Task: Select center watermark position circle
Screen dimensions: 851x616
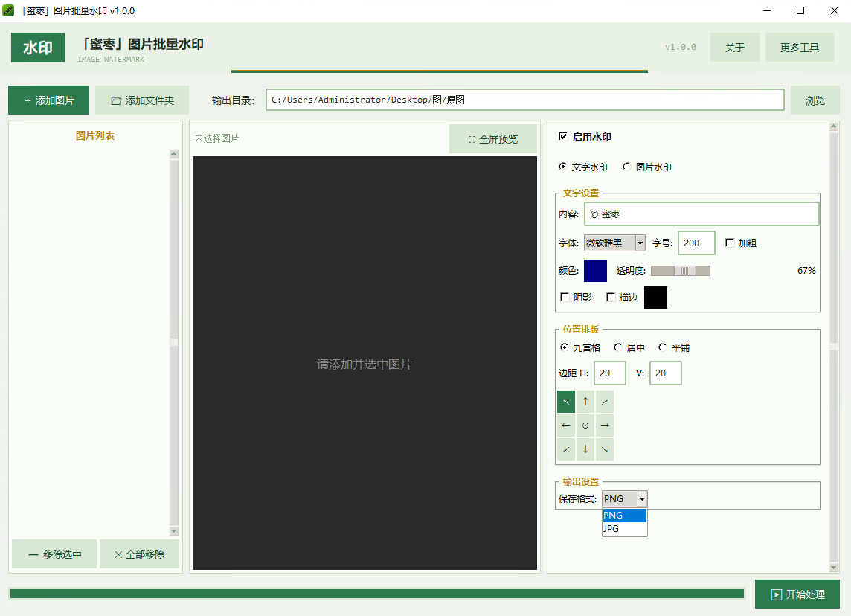Action: pos(585,426)
